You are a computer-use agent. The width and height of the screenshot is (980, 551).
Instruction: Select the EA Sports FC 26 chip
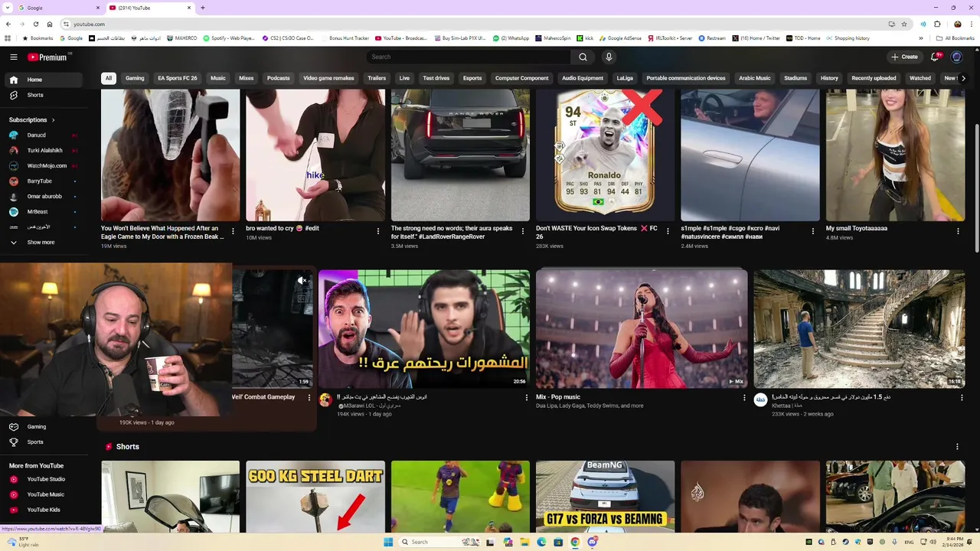click(x=177, y=78)
